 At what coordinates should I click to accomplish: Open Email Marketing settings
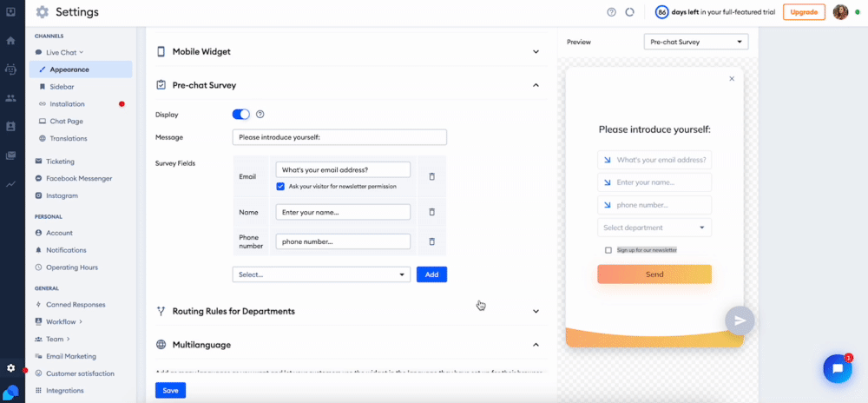pos(71,356)
